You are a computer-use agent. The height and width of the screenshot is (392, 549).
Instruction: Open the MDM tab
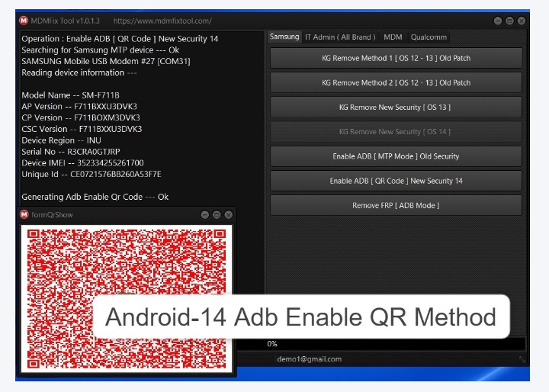[x=393, y=37]
